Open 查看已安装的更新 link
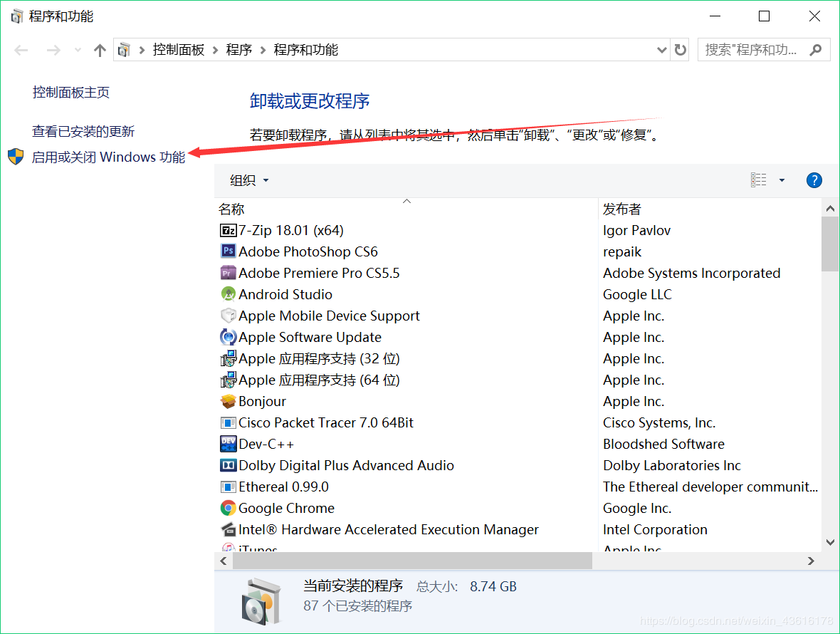 83,131
